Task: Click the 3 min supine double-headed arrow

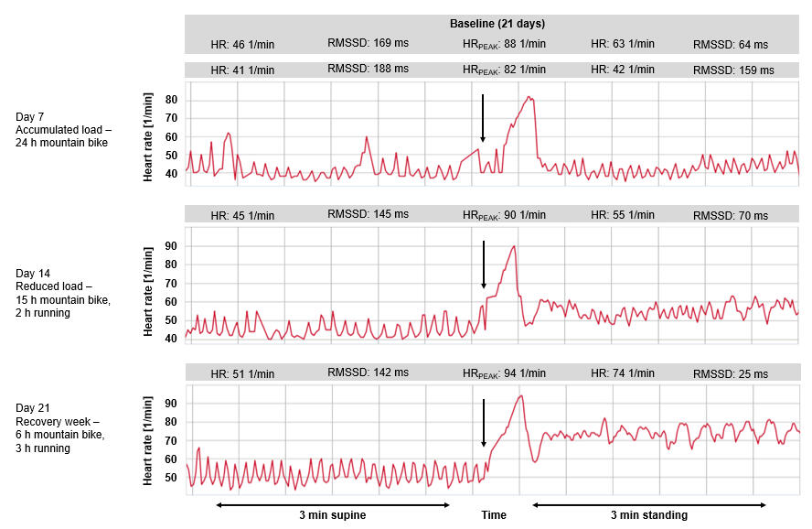Action: pos(333,504)
